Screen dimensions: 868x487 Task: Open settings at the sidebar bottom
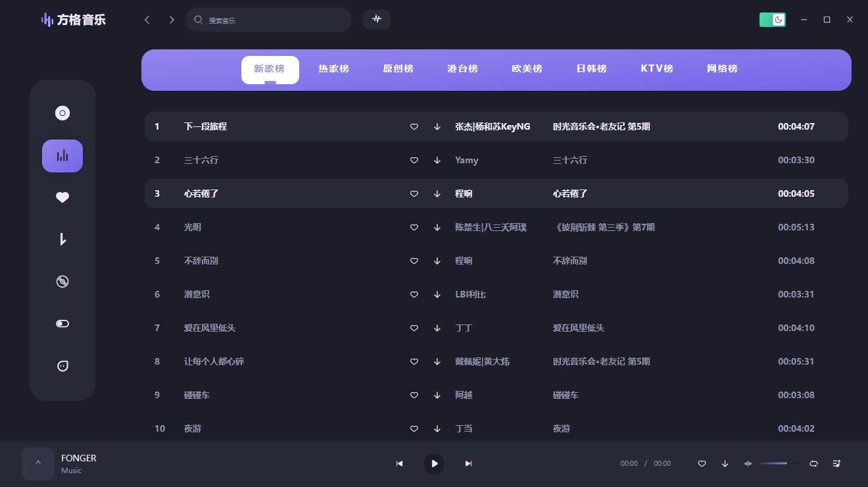pos(62,366)
